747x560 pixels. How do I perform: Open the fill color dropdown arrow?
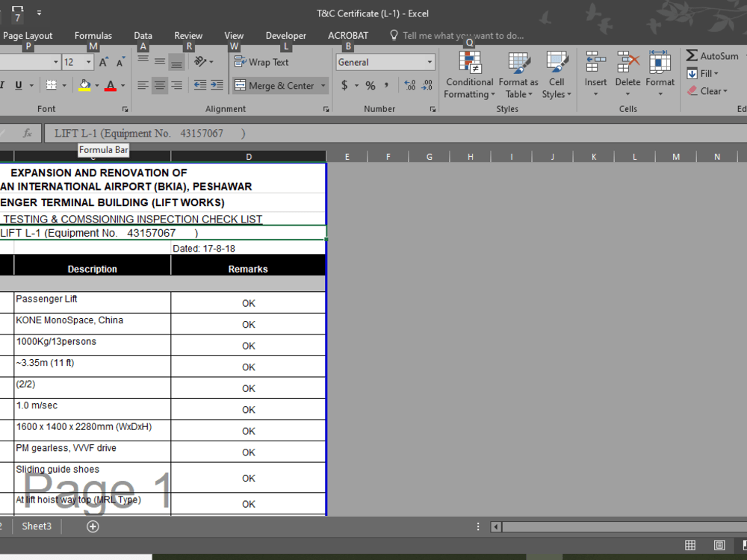(96, 86)
